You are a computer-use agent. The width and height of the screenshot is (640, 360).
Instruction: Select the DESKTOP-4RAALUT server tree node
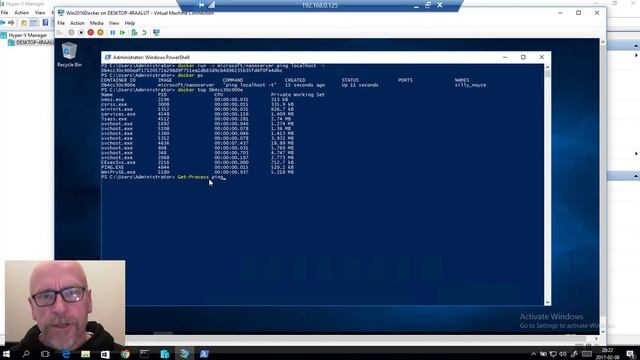(x=32, y=42)
